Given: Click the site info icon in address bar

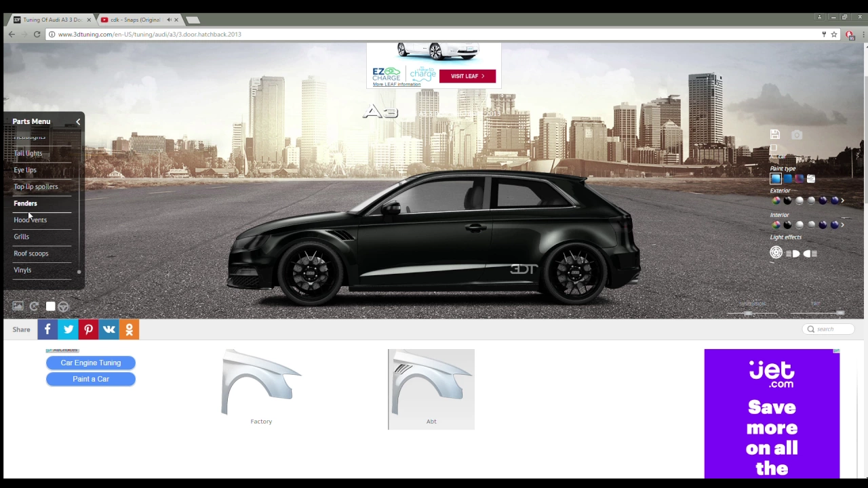Looking at the screenshot, I should coord(51,34).
